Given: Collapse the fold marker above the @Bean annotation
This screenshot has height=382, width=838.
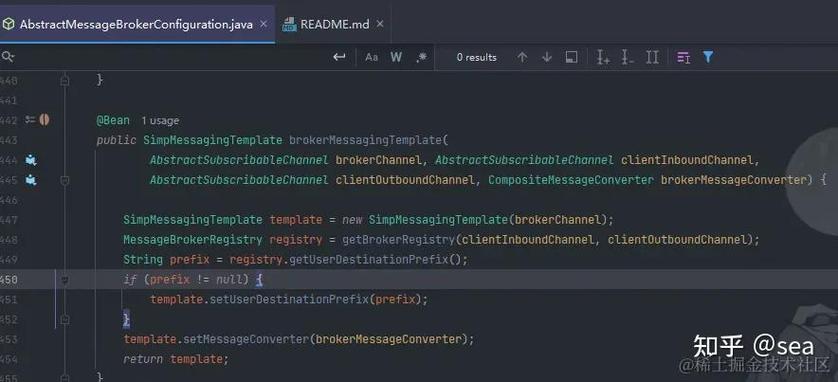Looking at the screenshot, I should (65, 80).
